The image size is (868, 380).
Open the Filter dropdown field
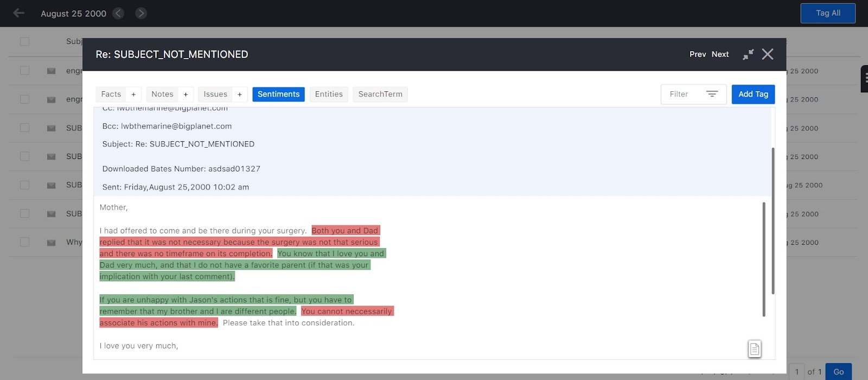coord(693,94)
